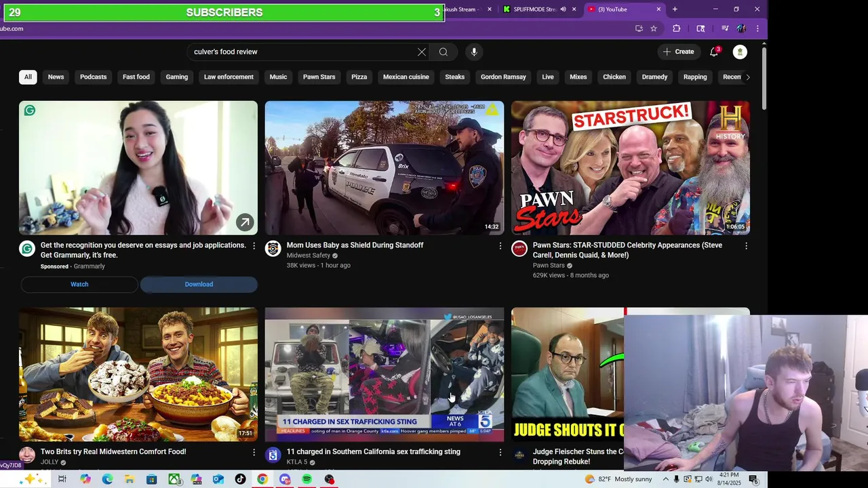Open Microsoft Store from the taskbar
The width and height of the screenshot is (868, 488).
(152, 479)
